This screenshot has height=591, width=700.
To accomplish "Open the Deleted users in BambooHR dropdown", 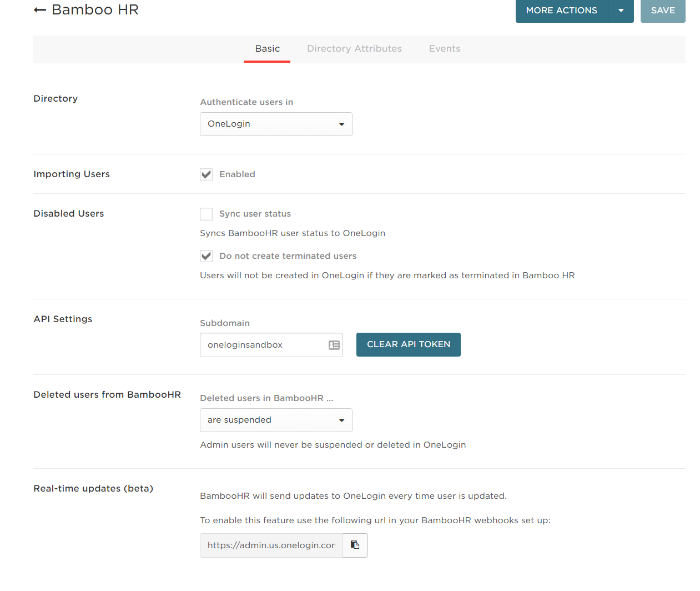I will (276, 420).
